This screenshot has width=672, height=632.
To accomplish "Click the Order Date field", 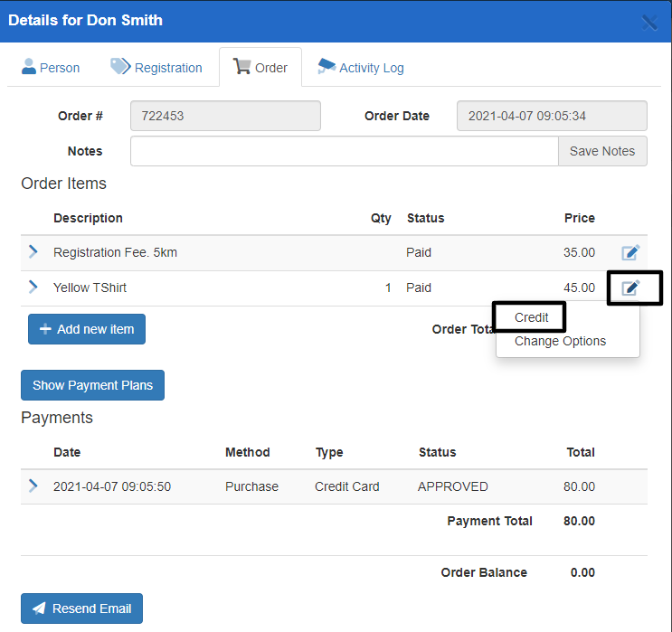I will pos(552,116).
